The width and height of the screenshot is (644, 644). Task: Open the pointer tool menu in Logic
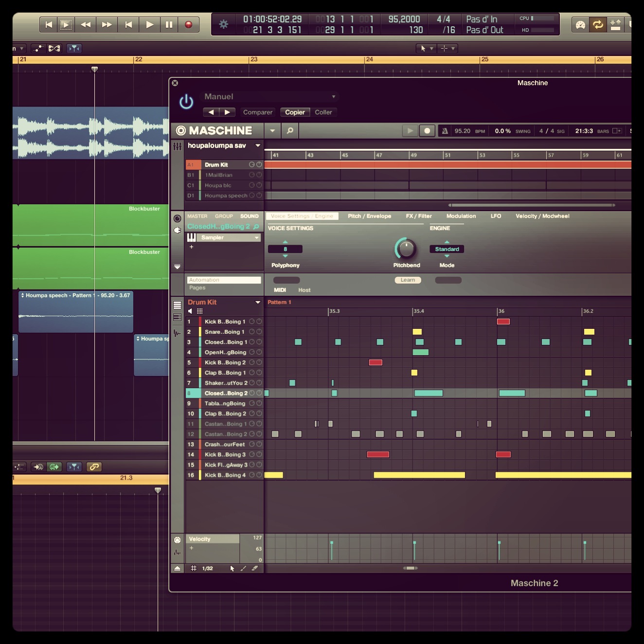click(426, 48)
